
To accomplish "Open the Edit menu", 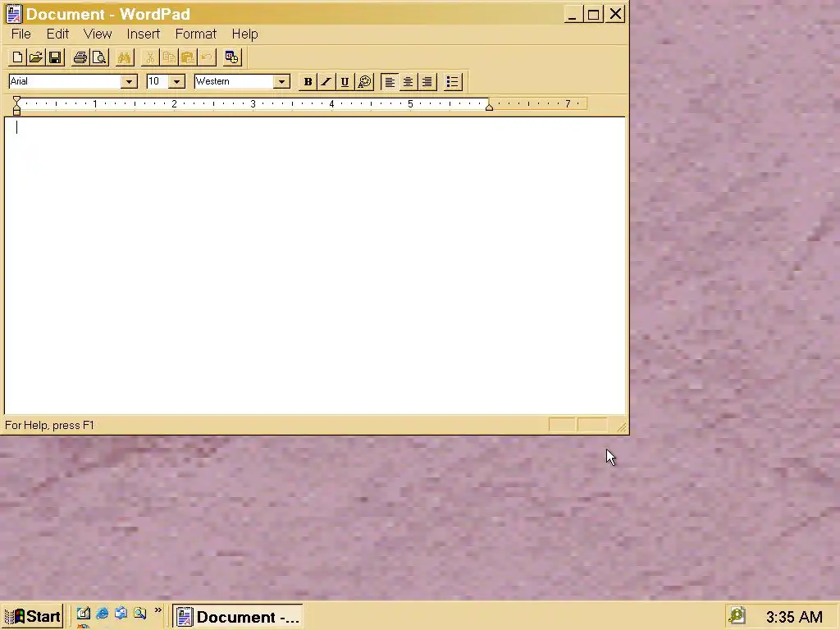I will click(57, 34).
